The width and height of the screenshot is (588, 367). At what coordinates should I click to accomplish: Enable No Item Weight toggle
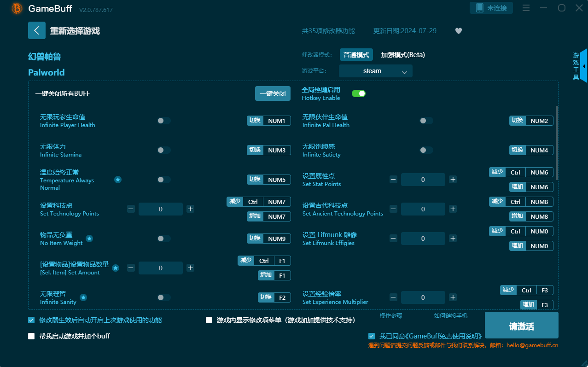164,239
